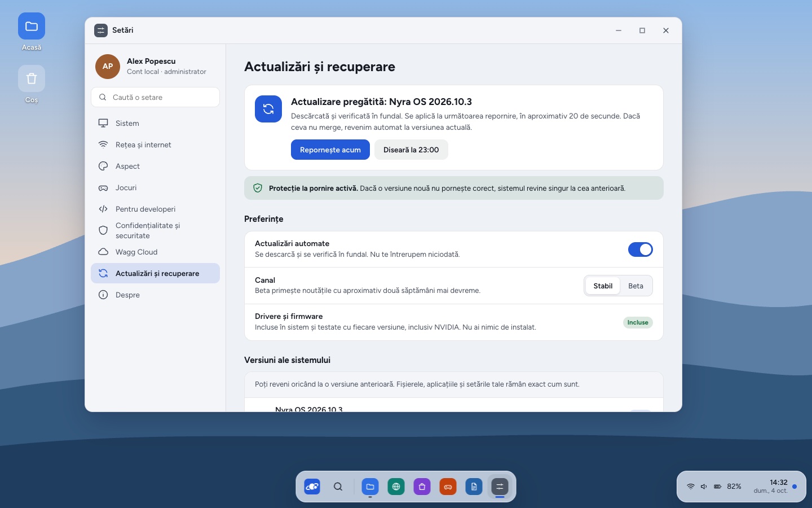
Task: Open the Sistem settings section
Action: (155, 123)
